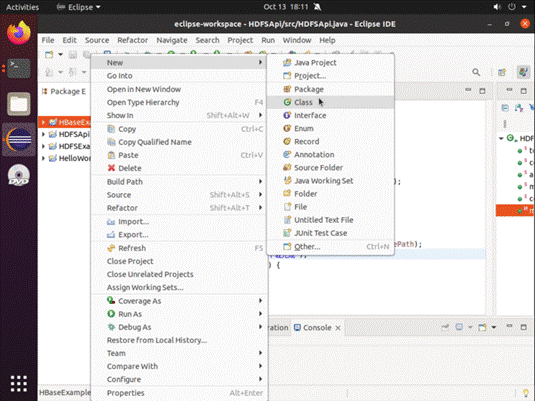Open Files from the dock

click(19, 104)
